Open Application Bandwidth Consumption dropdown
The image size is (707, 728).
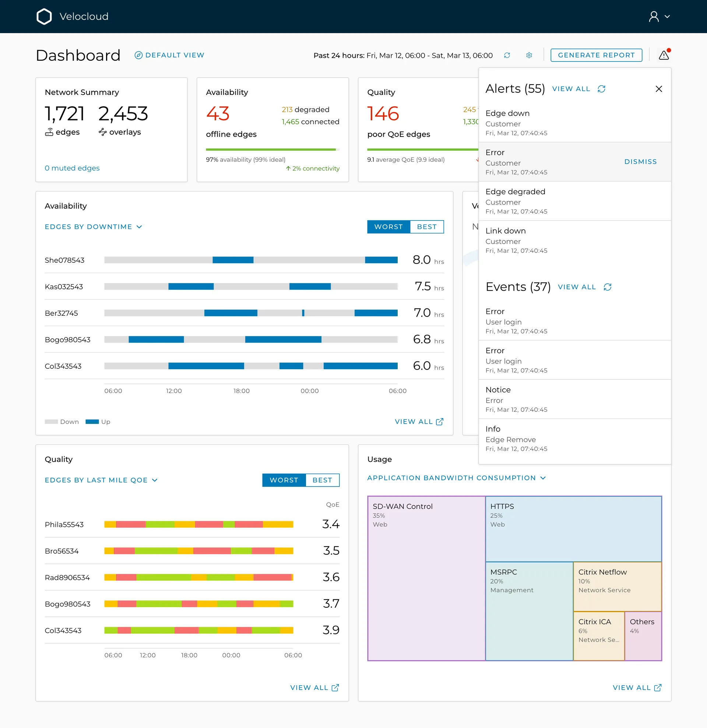[x=457, y=478]
